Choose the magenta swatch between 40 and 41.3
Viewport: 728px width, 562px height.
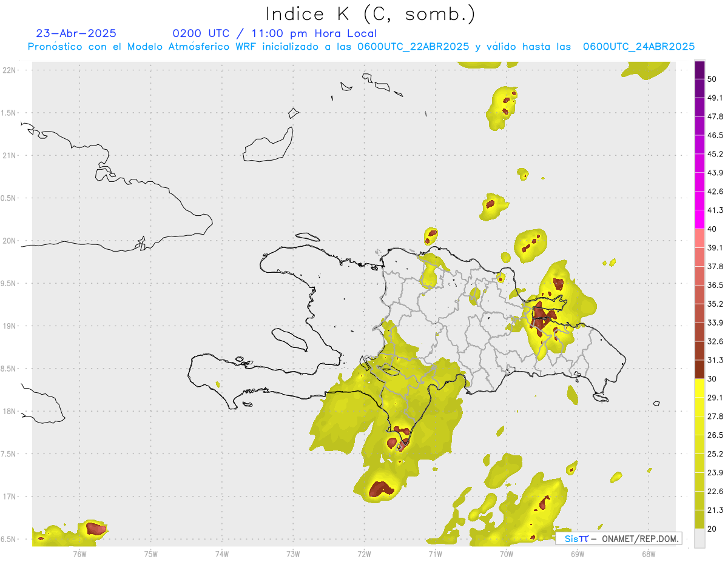coord(700,219)
